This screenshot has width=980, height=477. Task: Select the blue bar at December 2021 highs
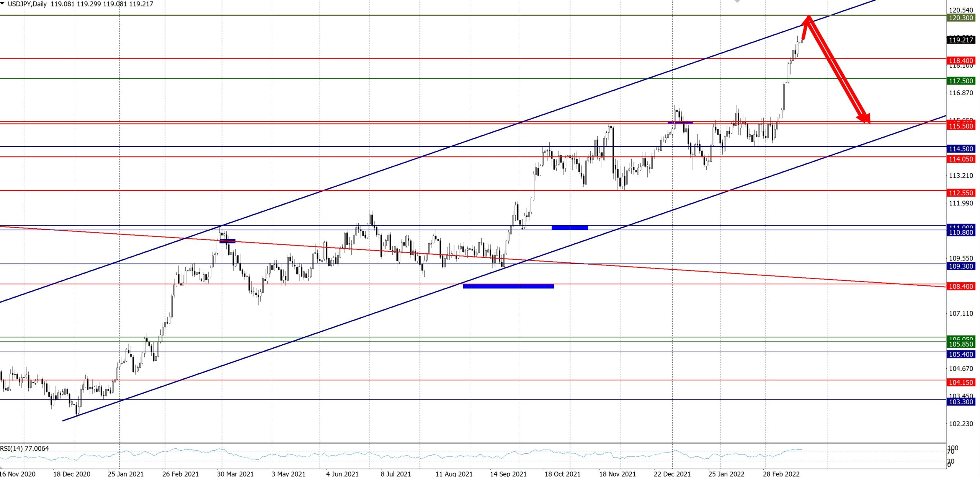(680, 122)
